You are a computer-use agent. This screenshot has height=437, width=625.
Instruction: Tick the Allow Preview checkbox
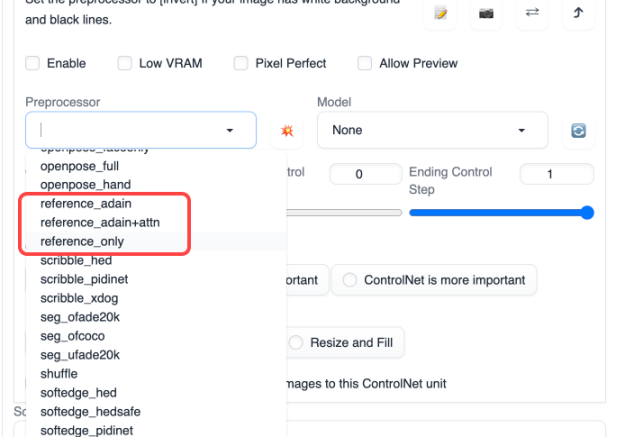pos(365,63)
